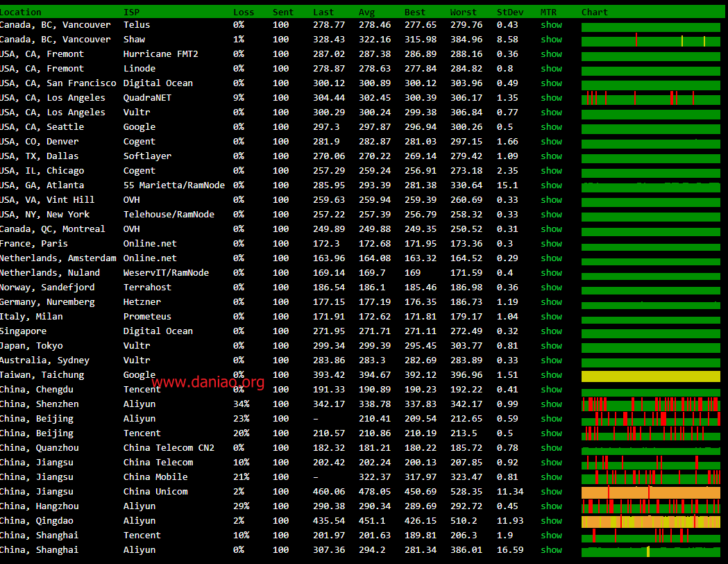Open show link for Singapore Digital Ocean

click(x=551, y=331)
